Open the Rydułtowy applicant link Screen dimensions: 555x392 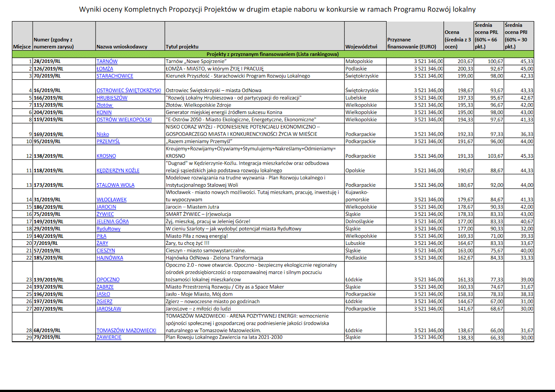(108, 229)
